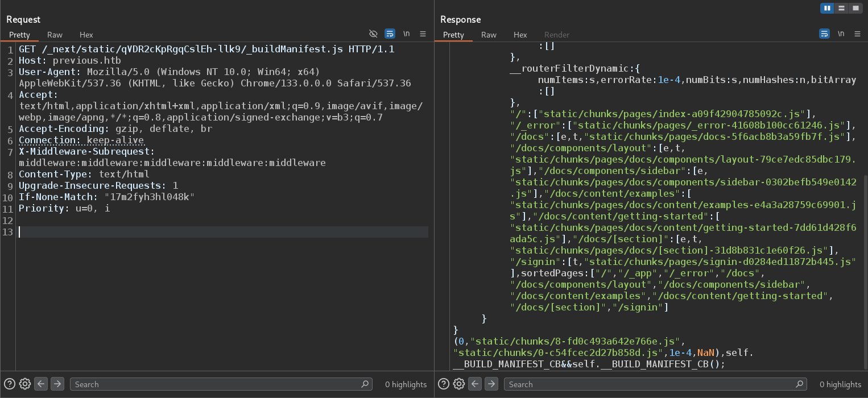The height and width of the screenshot is (398, 868).
Task: Jump to next match in response search
Action: (x=491, y=384)
